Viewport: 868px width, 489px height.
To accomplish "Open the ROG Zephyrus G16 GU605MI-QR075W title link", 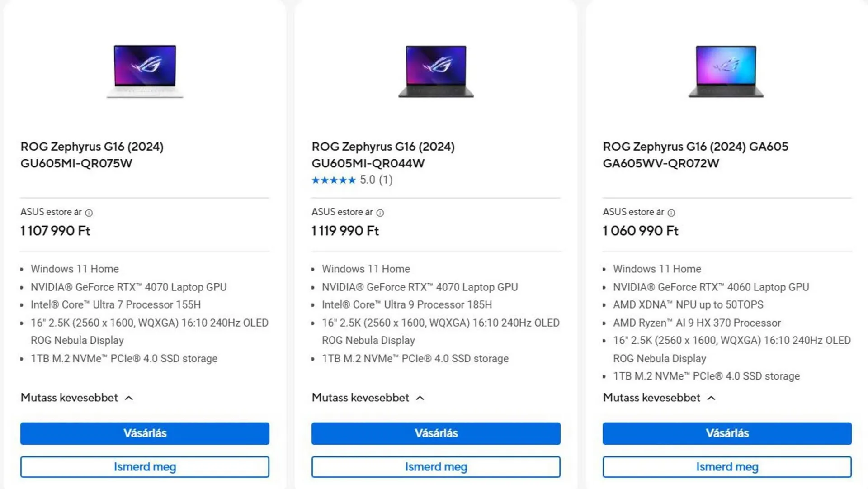I will coord(92,155).
